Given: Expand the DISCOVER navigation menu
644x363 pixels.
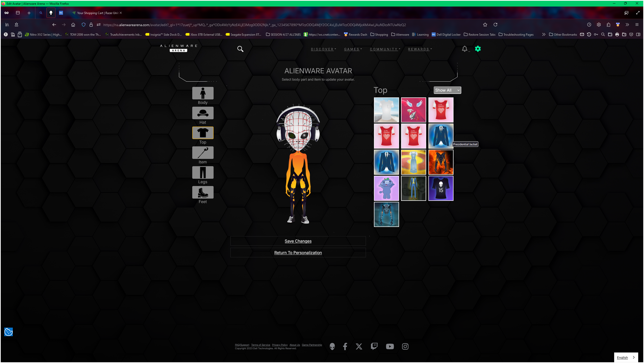Looking at the screenshot, I should pyautogui.click(x=323, y=49).
